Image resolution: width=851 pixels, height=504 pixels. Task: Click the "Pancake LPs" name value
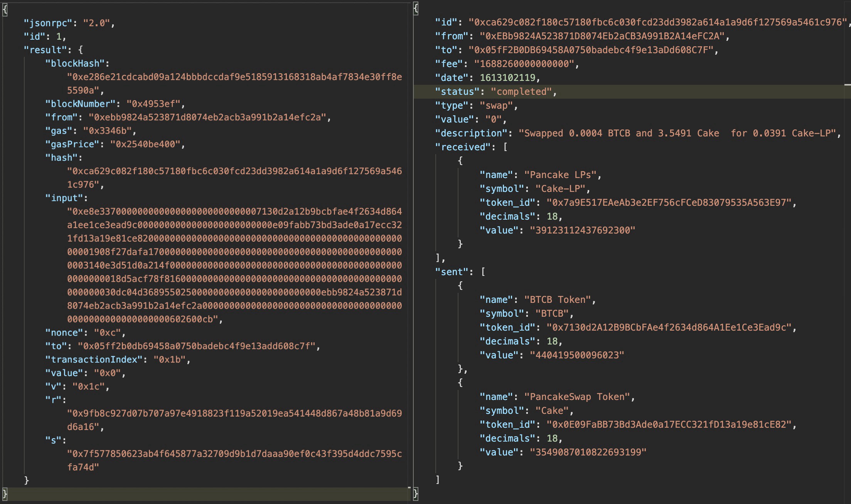pyautogui.click(x=560, y=175)
